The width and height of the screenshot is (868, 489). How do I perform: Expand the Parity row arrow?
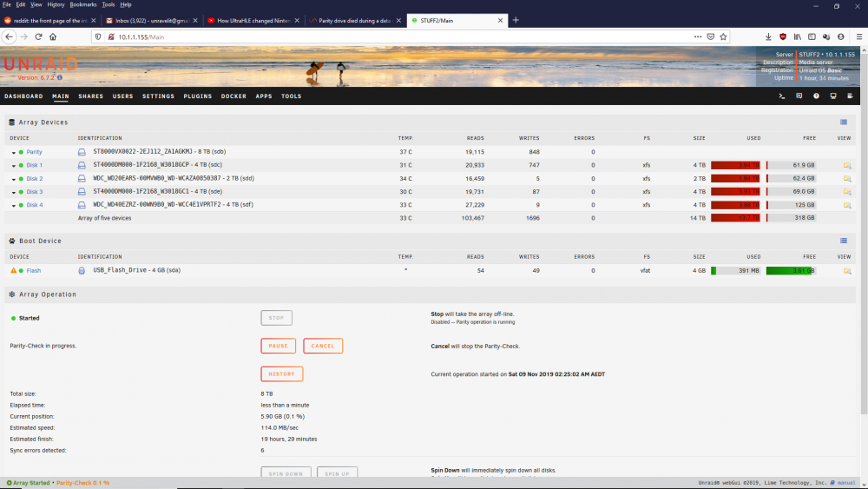point(13,153)
